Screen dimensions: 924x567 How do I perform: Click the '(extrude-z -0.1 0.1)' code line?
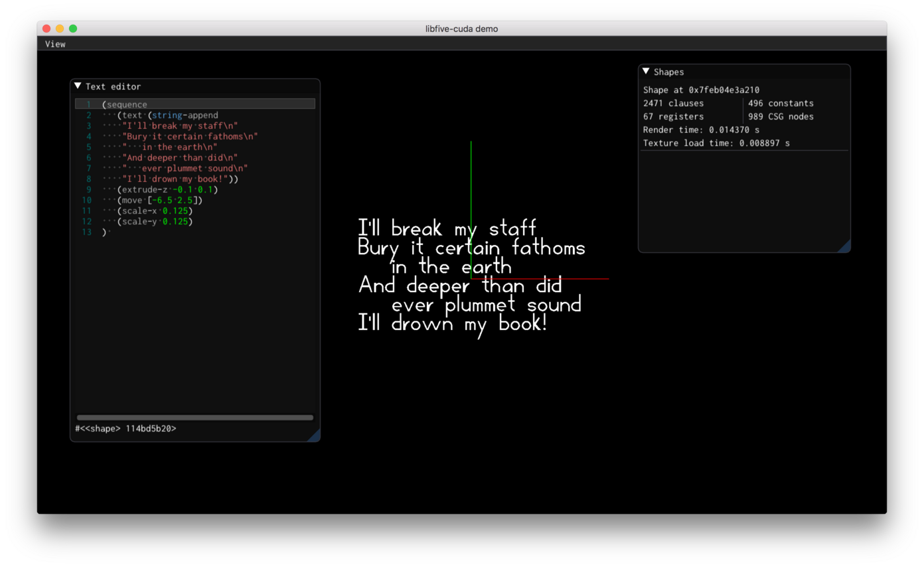coord(167,189)
